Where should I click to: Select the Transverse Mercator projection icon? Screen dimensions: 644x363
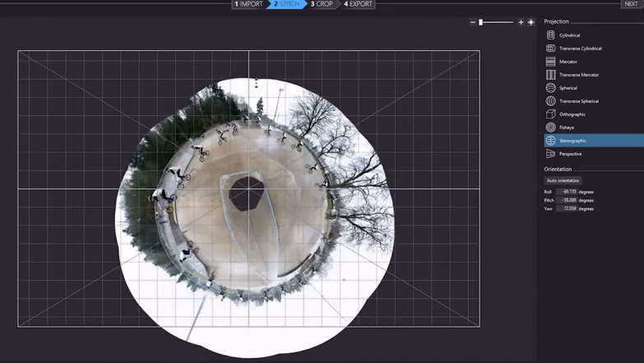tap(550, 75)
